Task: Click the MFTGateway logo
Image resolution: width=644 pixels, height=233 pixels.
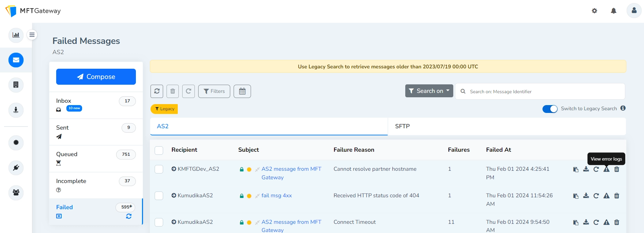Action: click(33, 11)
